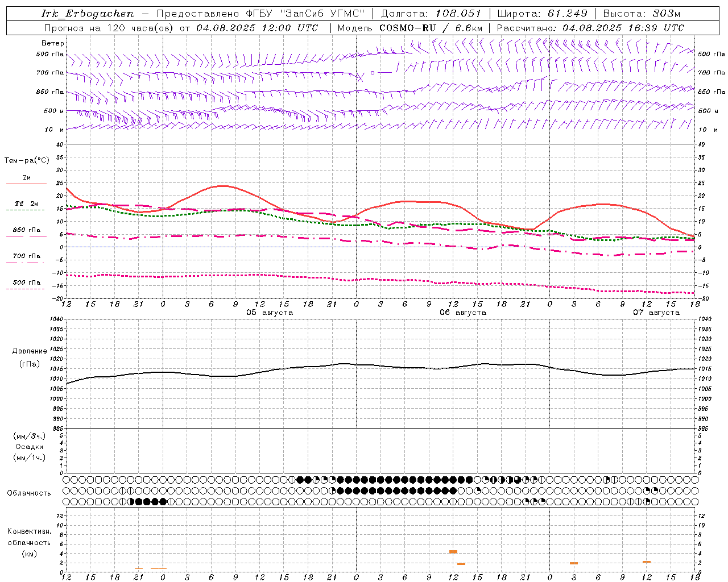Click the model name COSMO-RU / 6.6км
This screenshot has height=582, width=728.
click(431, 28)
